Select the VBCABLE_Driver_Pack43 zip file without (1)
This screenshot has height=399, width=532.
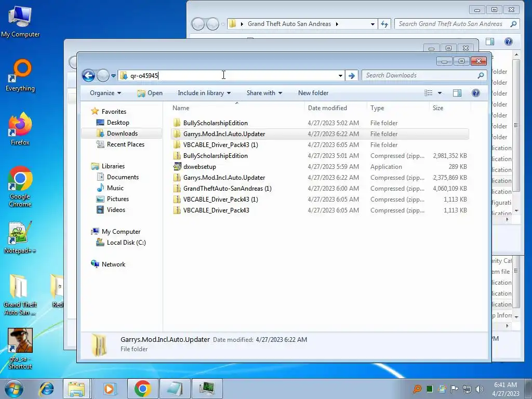[x=320, y=210]
